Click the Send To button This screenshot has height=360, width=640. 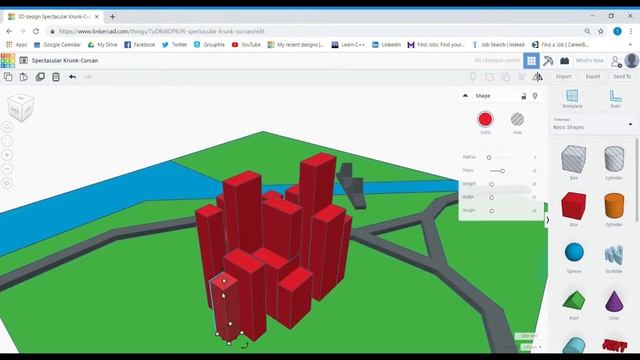point(622,76)
